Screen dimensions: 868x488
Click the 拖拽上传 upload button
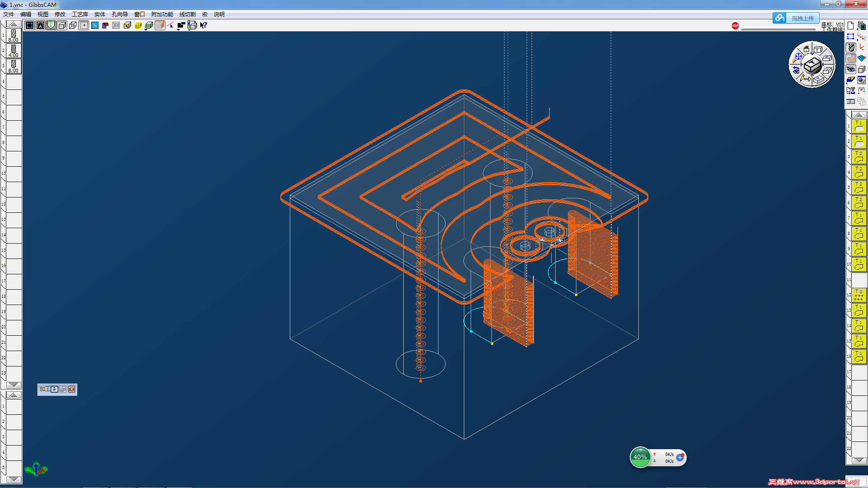coord(802,18)
